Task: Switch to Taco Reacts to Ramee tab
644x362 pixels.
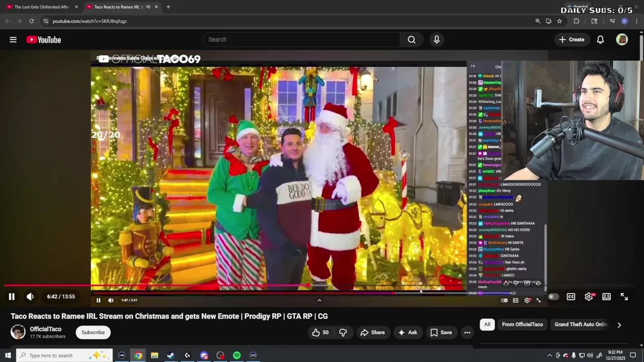Action: coord(118,7)
